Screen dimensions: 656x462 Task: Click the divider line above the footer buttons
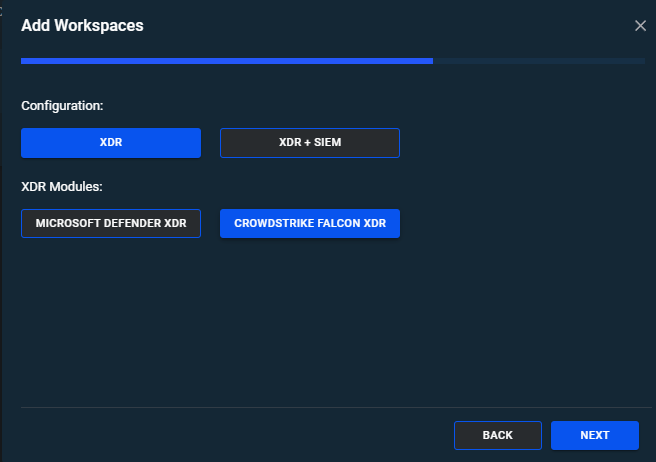pos(330,407)
